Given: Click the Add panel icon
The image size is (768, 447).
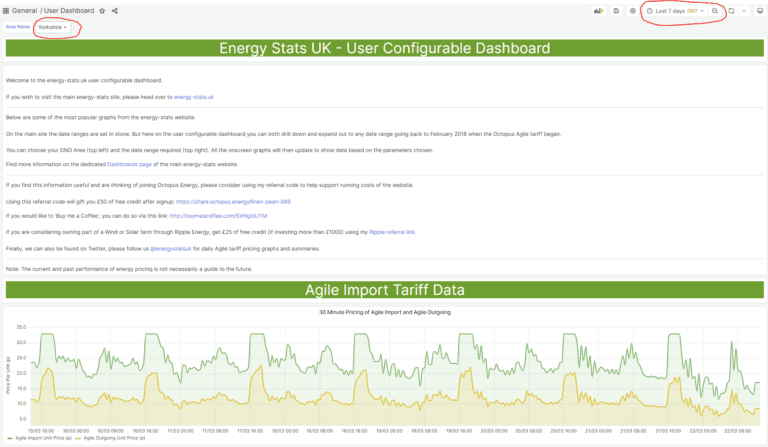Looking at the screenshot, I should (x=599, y=11).
